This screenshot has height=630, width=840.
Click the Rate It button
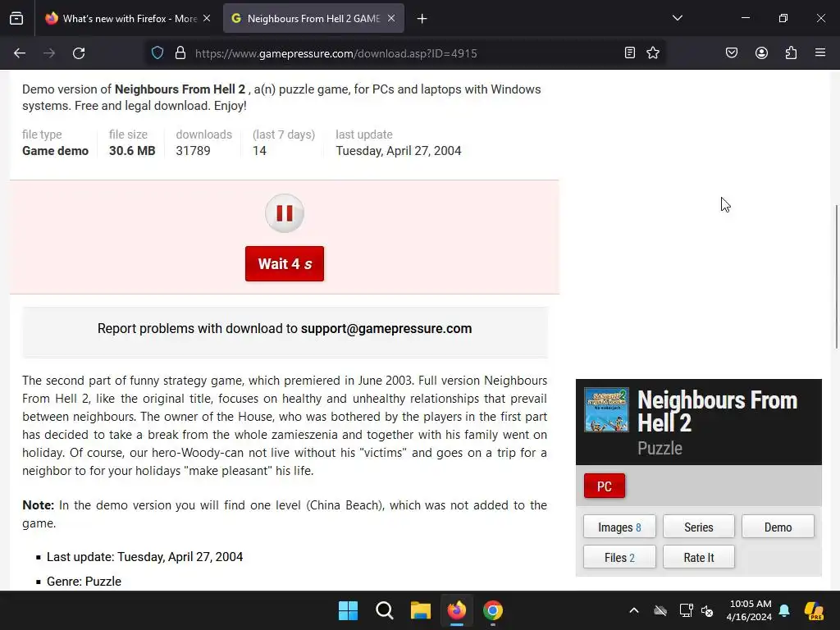point(699,557)
